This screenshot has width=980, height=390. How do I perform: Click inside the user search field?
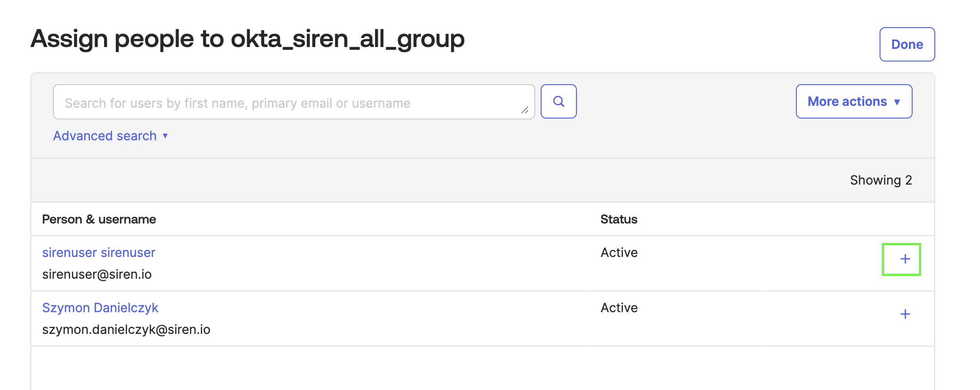click(294, 102)
